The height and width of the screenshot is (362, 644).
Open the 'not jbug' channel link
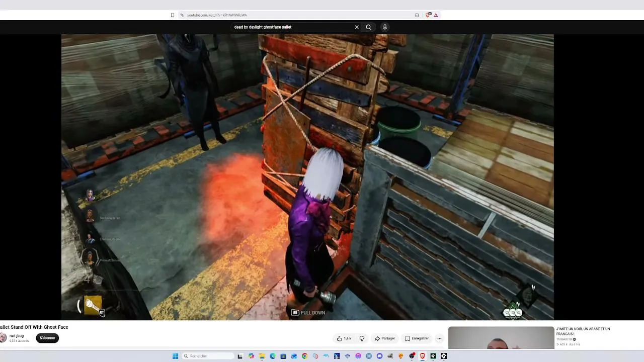(17, 336)
